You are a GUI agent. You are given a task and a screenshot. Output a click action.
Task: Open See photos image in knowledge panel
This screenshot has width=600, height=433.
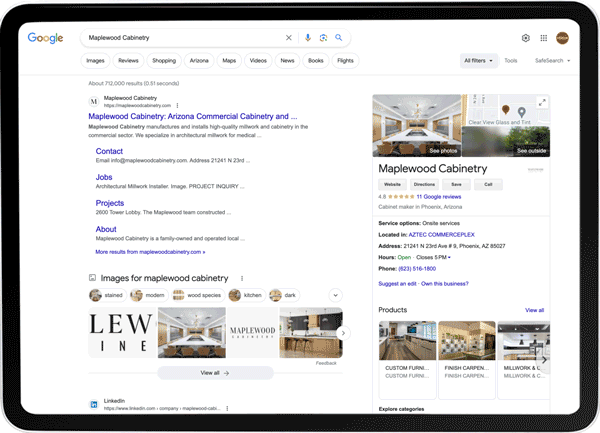pos(417,125)
